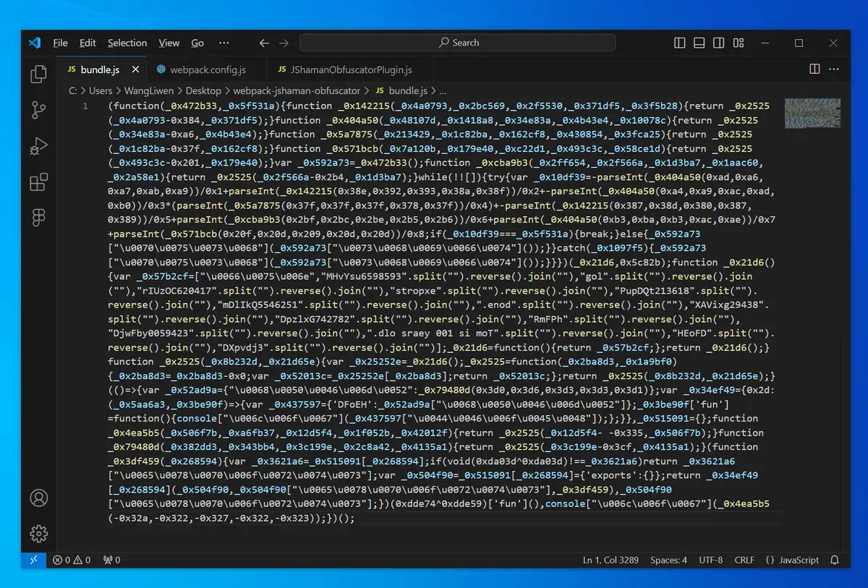This screenshot has height=588, width=868.
Task: Open the Accounts menu icon
Action: [x=38, y=498]
